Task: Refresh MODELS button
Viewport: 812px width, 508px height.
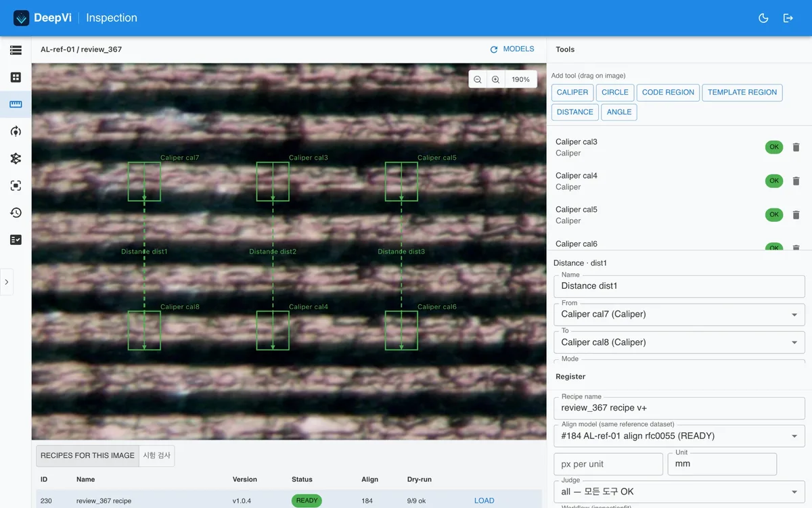Action: point(512,49)
